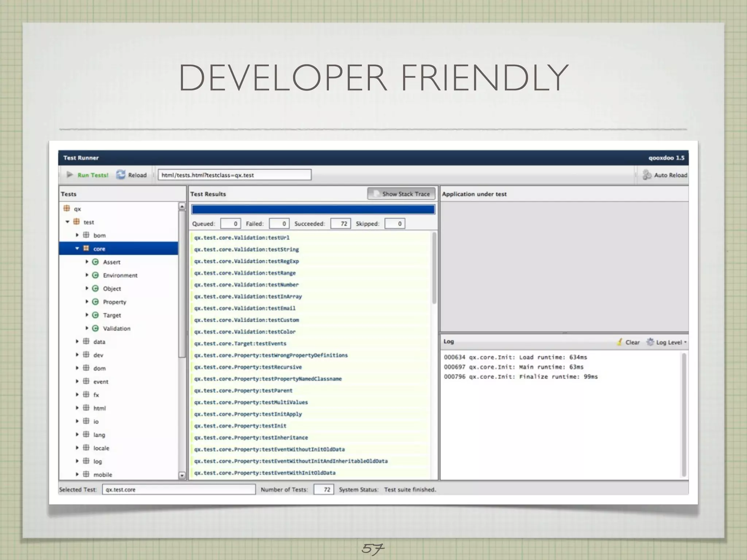Select the locale package label
Viewport: 747px width, 560px height.
coord(101,448)
